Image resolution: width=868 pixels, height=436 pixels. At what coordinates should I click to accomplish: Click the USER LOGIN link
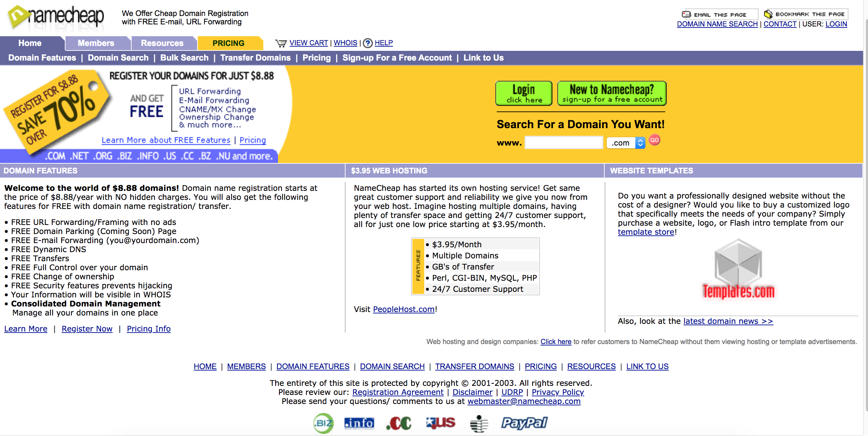836,24
